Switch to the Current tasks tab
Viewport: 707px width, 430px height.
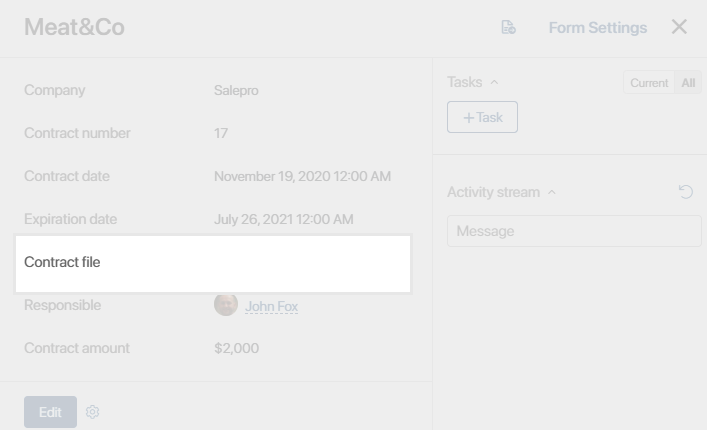point(649,82)
